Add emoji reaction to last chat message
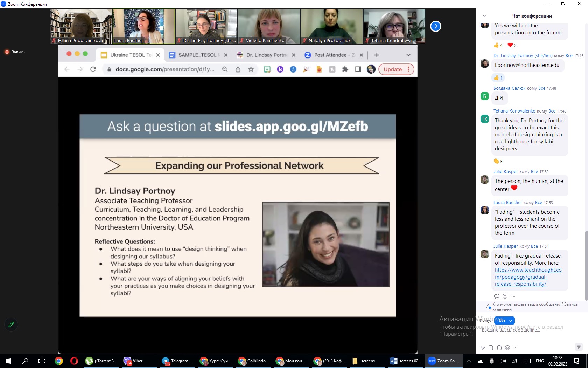588x368 pixels. coord(505,296)
